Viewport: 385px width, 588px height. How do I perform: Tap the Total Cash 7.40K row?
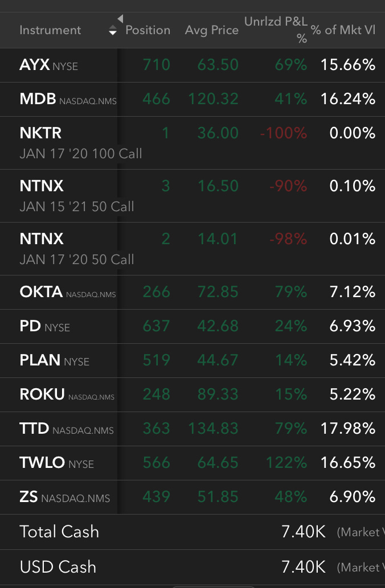tap(192, 532)
